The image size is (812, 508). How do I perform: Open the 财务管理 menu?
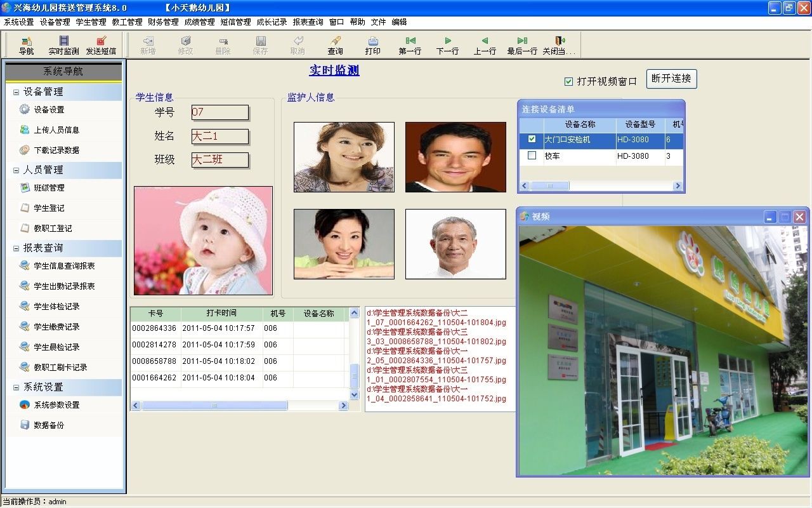(x=163, y=22)
